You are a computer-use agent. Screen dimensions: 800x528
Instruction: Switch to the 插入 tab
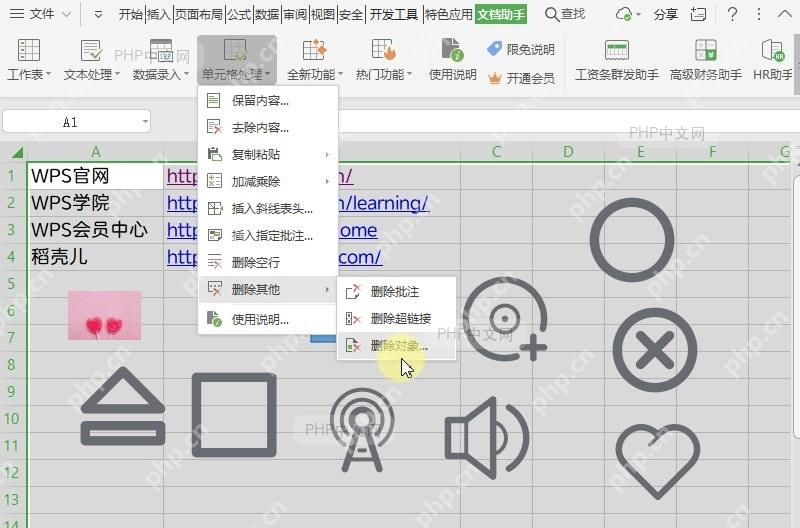pyautogui.click(x=159, y=14)
